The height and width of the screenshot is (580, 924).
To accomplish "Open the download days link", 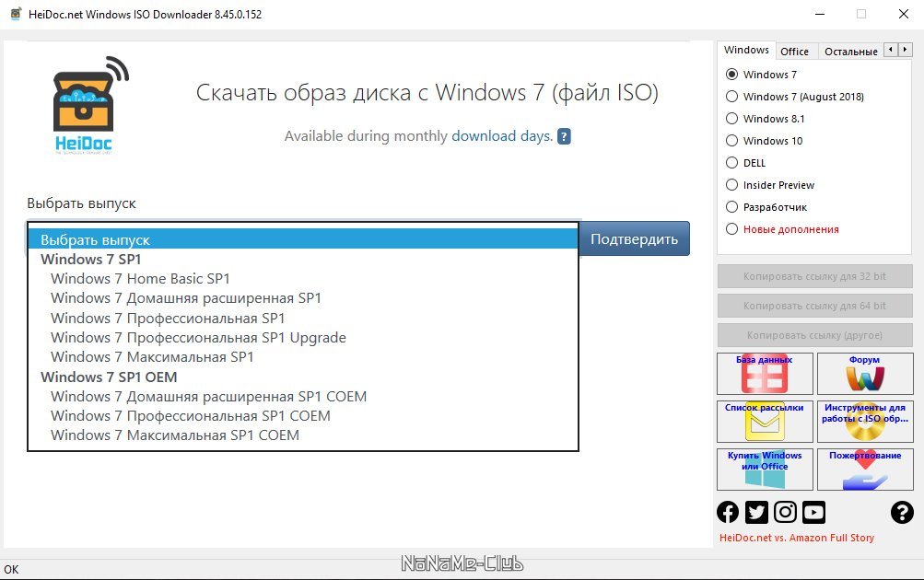I will coord(502,136).
